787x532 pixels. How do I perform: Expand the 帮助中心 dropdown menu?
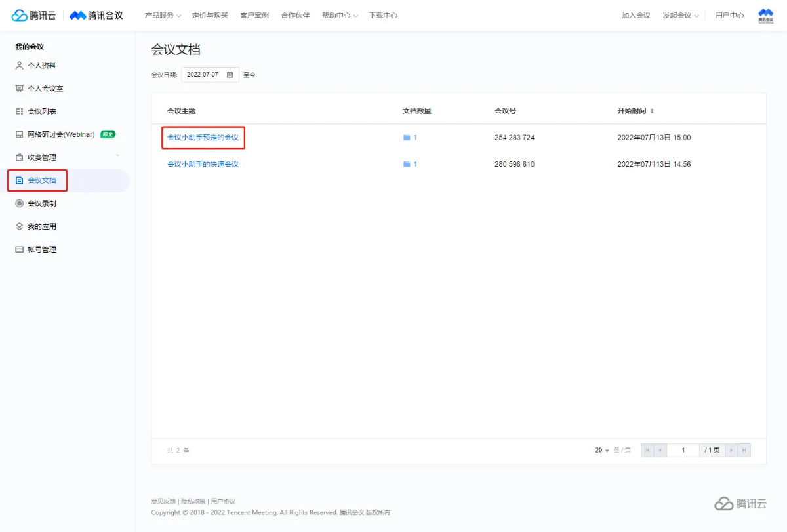[340, 15]
